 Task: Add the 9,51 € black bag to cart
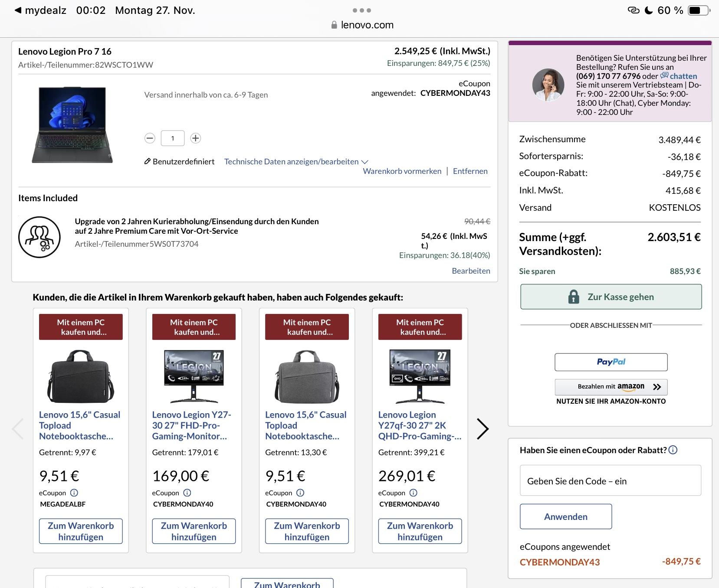81,531
